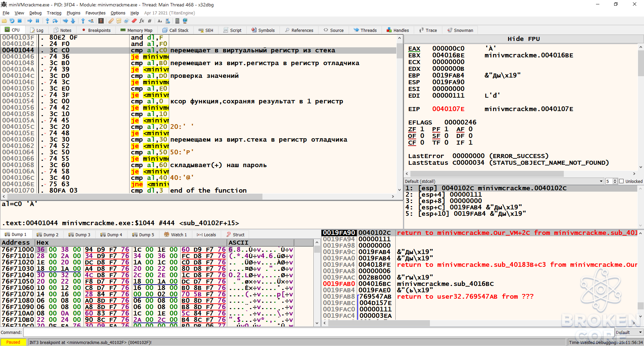
Task: Click the Comments speech bubble icon
Action: pos(118,21)
